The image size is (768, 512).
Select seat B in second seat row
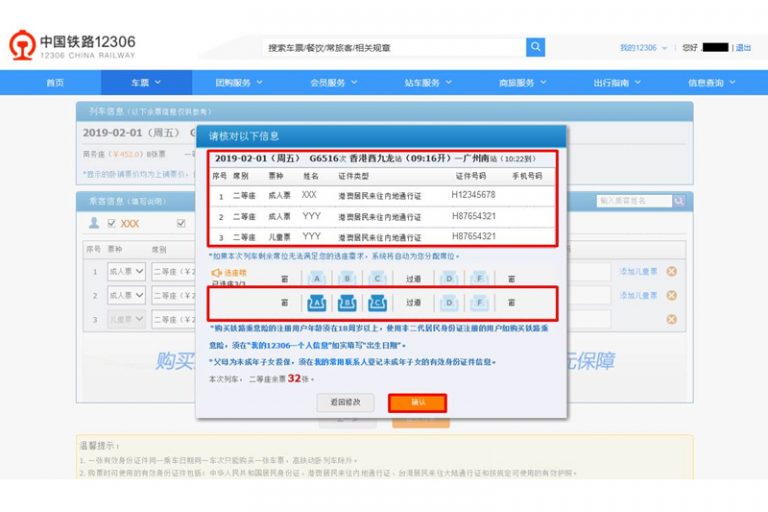[347, 301]
